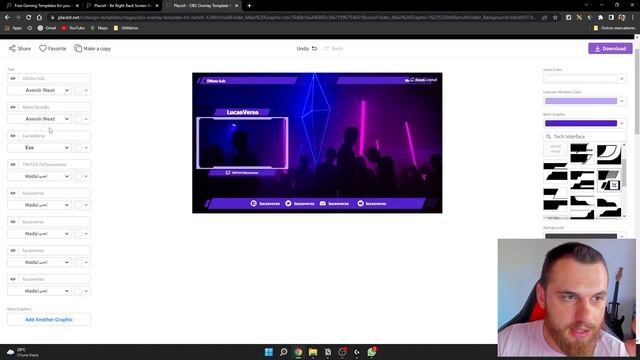Click the overlay design preview canvas
This screenshot has height=360, width=640.
coord(317,143)
